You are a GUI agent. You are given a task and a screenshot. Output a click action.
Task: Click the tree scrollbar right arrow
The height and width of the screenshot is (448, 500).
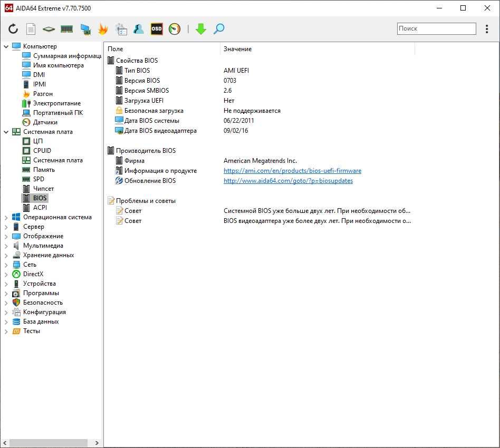97,443
